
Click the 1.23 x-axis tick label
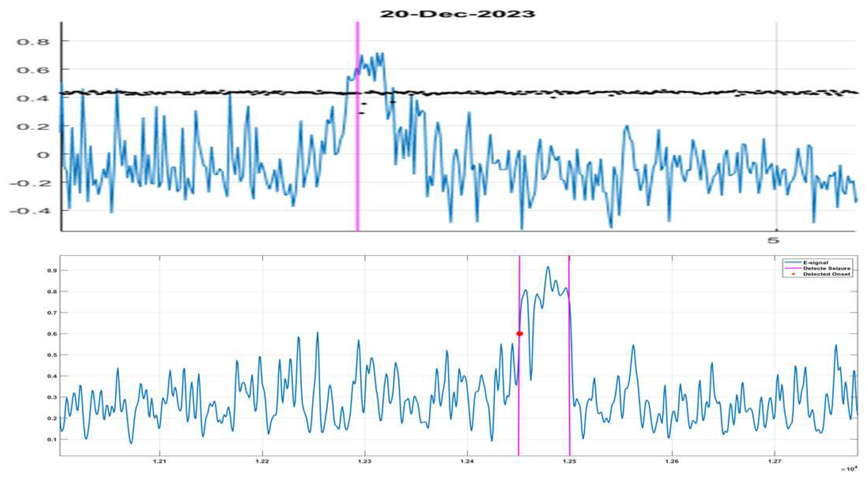coord(365,461)
